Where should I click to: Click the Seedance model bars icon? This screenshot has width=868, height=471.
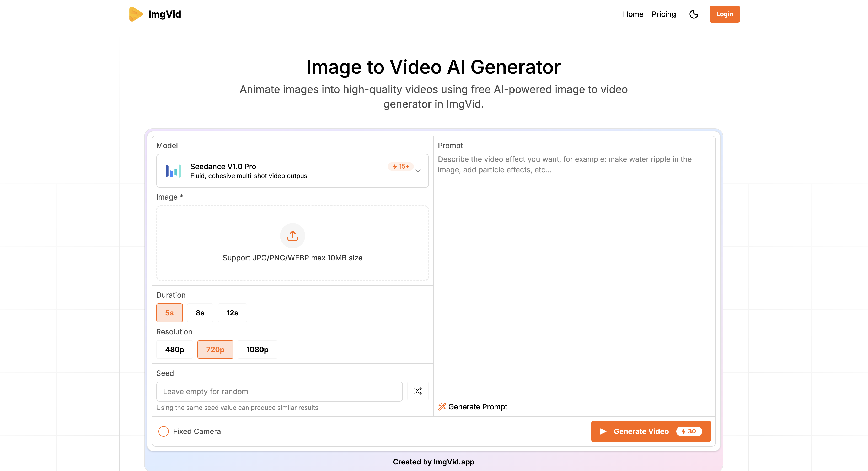[x=174, y=171]
